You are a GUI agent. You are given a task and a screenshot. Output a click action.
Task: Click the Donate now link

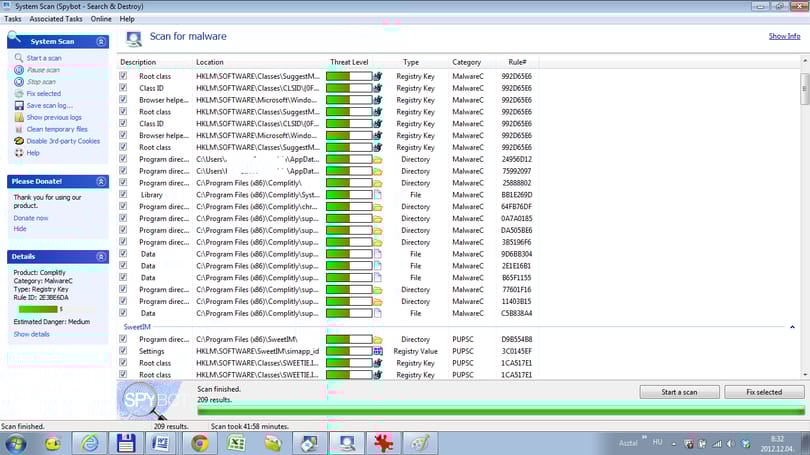point(31,218)
